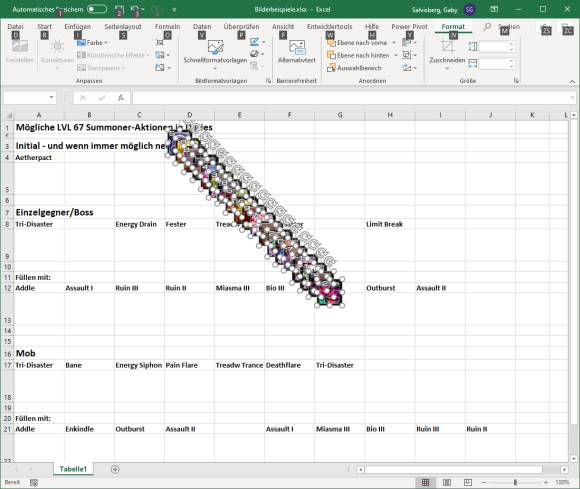Add a new sheet with plus icon

coord(115,469)
